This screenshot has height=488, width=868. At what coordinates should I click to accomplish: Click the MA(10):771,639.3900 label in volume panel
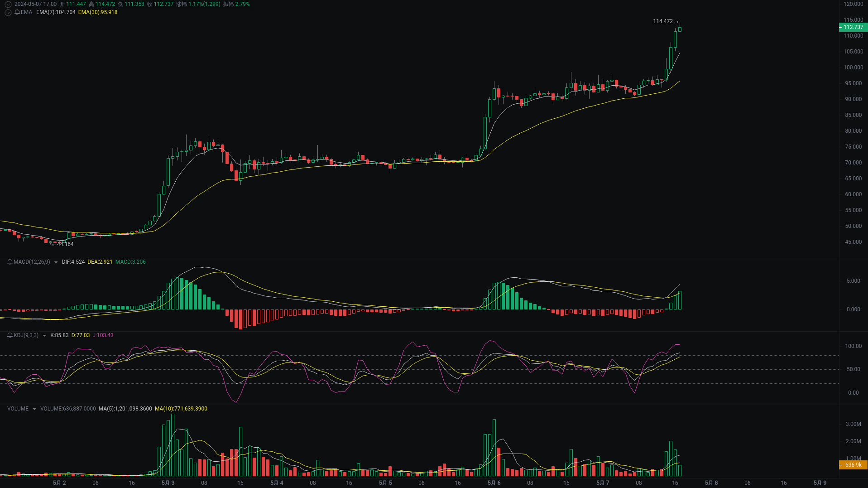181,408
